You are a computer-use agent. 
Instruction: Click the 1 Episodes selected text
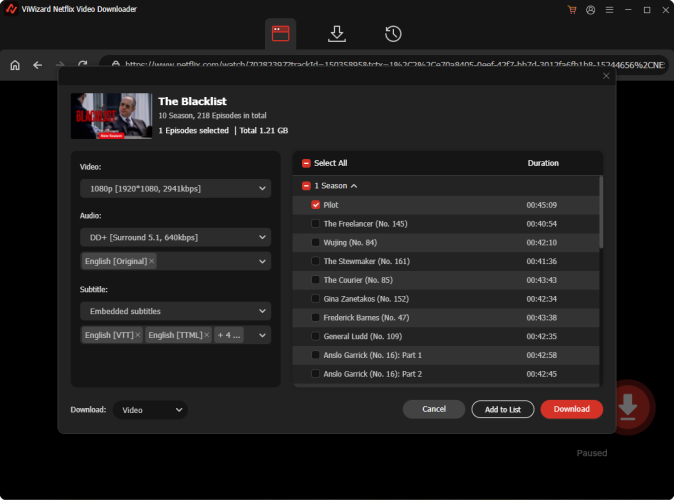193,131
